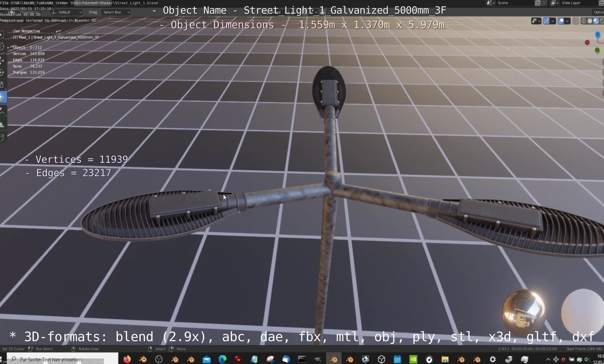Click the red negative X gizmo handle
The width and height of the screenshot is (604, 364).
coord(587,43)
